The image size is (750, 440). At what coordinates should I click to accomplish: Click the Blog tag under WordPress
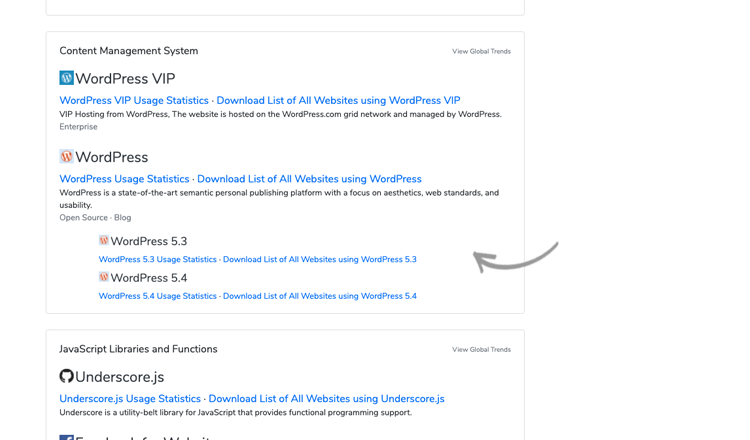[122, 218]
